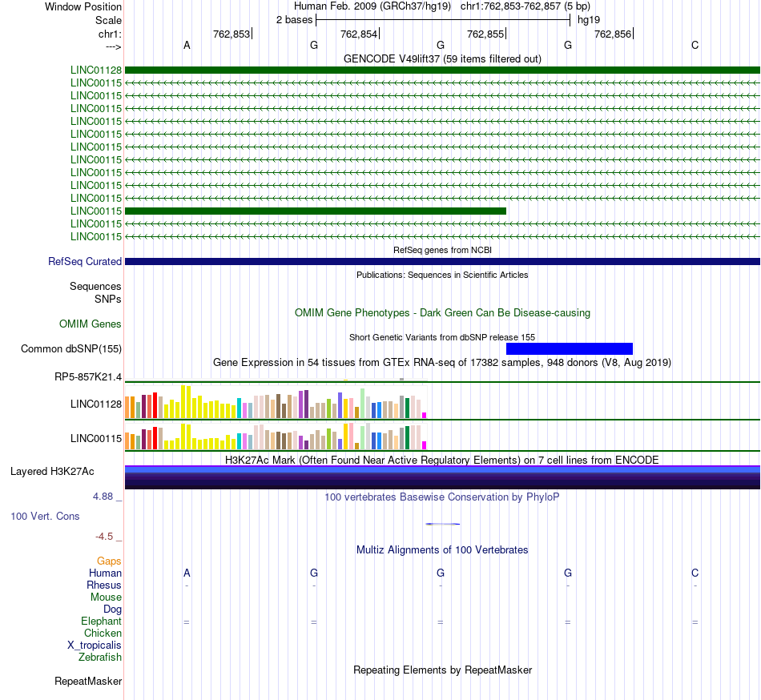761x700 pixels.
Task: Click the Chicken alignment row label
Action: click(x=103, y=633)
